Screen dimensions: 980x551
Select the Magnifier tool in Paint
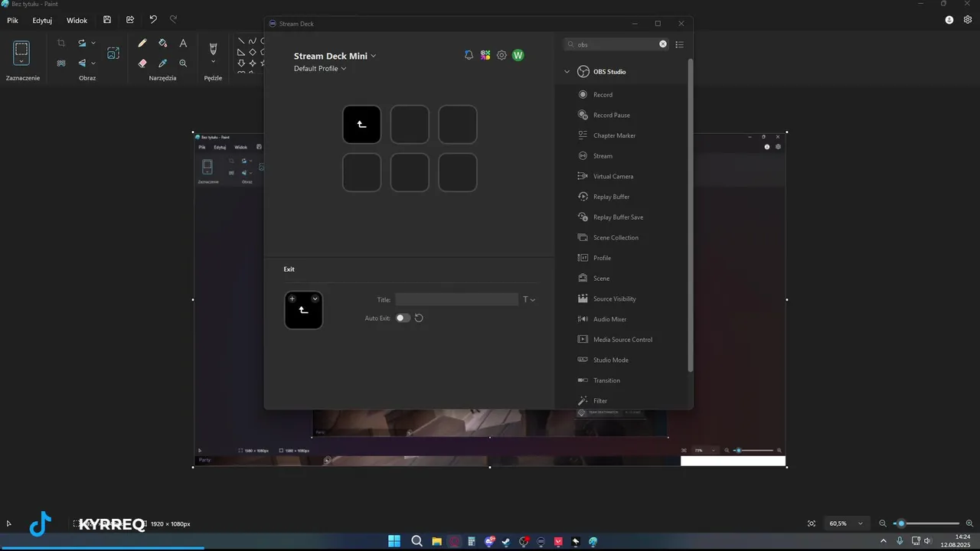[x=183, y=64]
